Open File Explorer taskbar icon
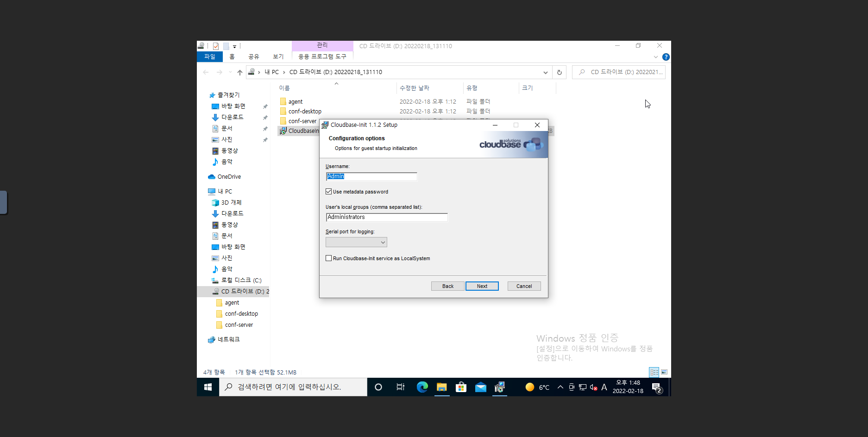 442,387
